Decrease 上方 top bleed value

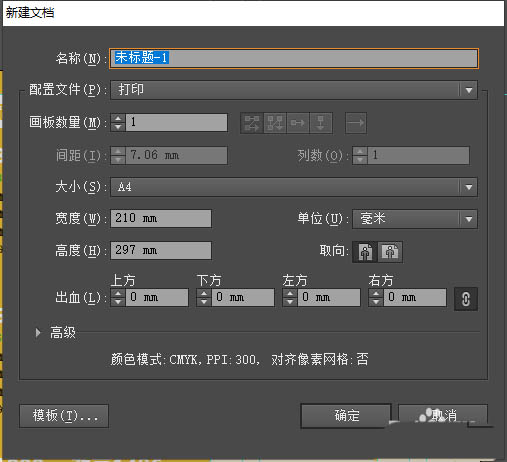coord(118,302)
